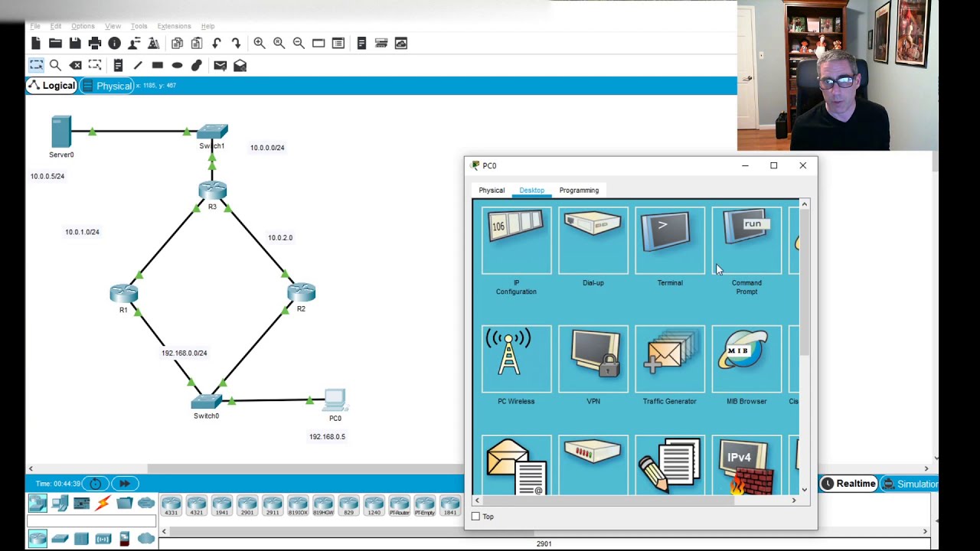Pick the PT-Router device
This screenshot has height=551, width=980.
[x=399, y=506]
